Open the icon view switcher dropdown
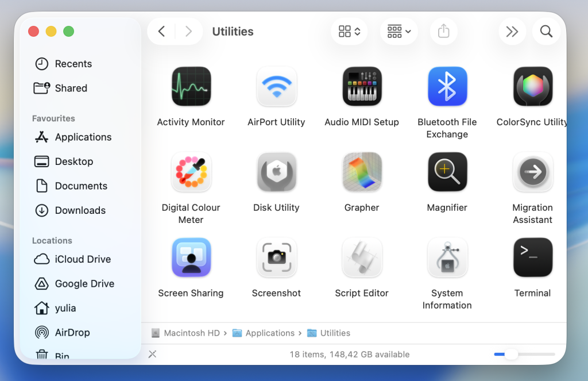The width and height of the screenshot is (588, 381). tap(349, 31)
